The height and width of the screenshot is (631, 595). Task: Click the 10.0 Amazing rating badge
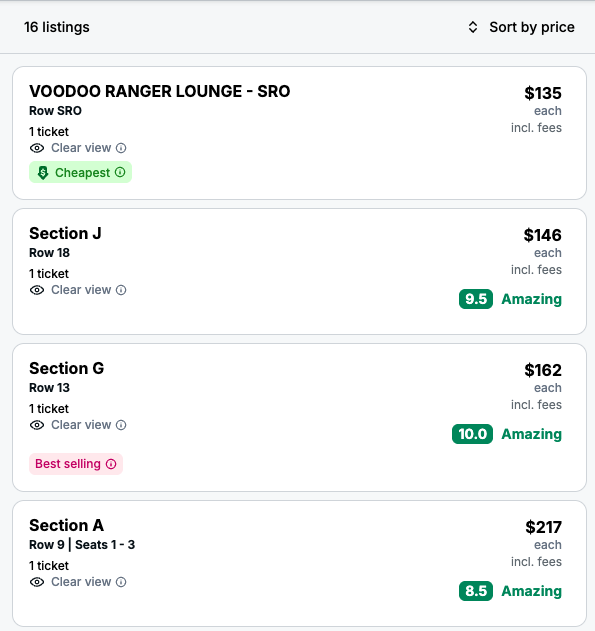tap(507, 434)
